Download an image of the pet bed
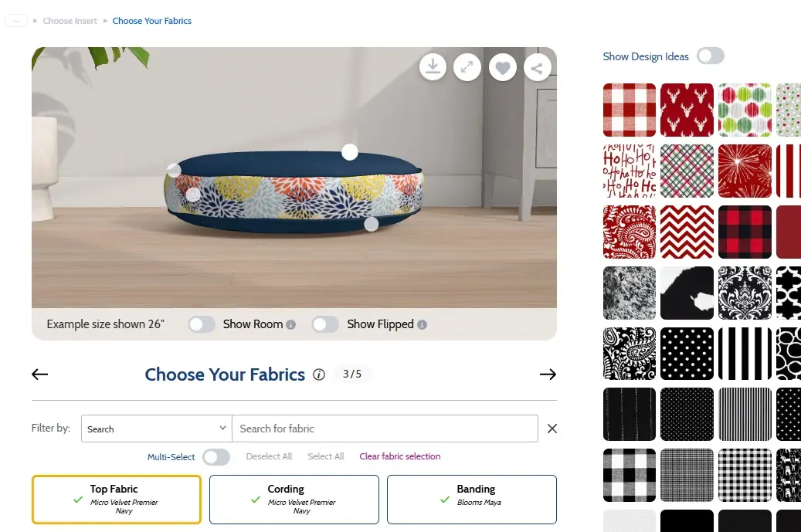Image resolution: width=801 pixels, height=532 pixels. (433, 67)
